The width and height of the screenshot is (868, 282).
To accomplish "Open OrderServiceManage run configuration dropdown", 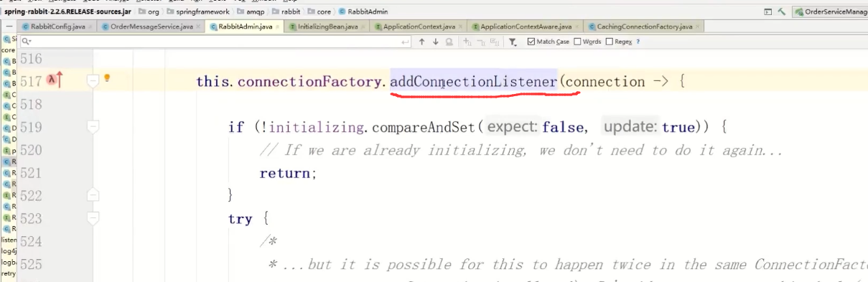I will (830, 11).
